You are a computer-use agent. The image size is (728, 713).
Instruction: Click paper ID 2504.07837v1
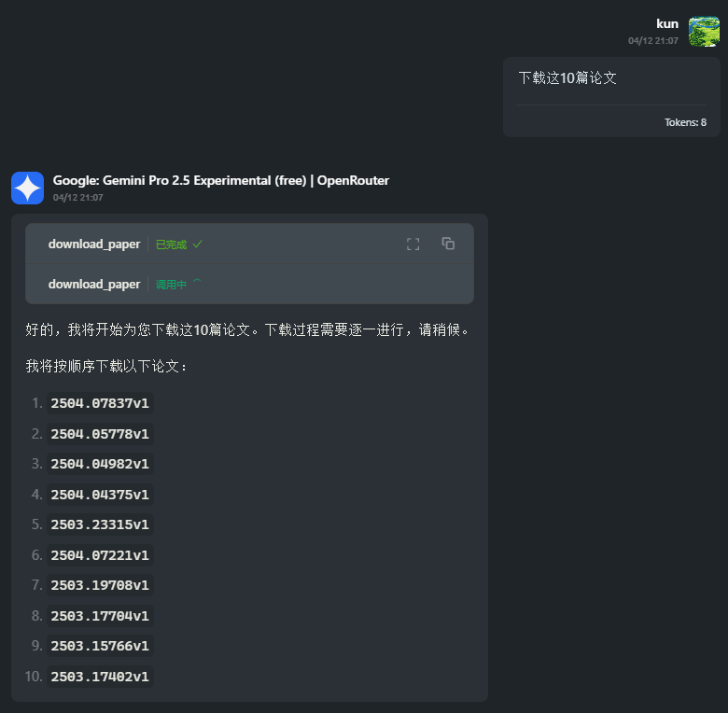[x=100, y=403]
